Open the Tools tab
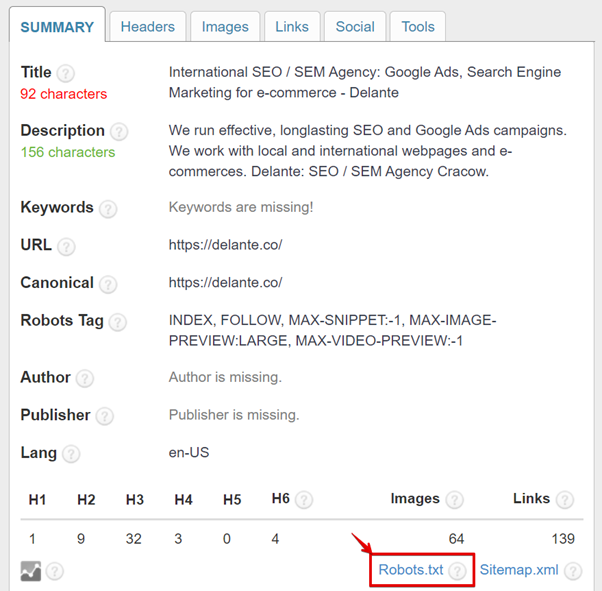The height and width of the screenshot is (591, 602). (418, 27)
